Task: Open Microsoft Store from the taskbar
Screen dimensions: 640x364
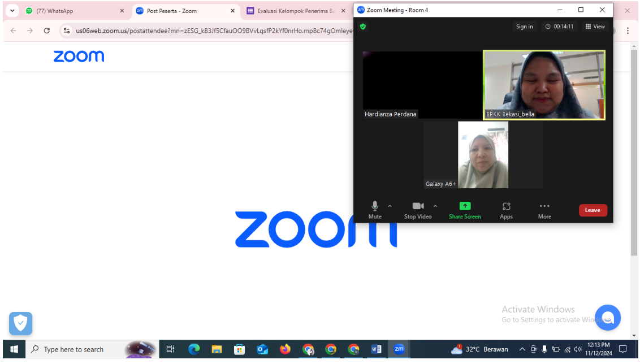Action: (240, 349)
